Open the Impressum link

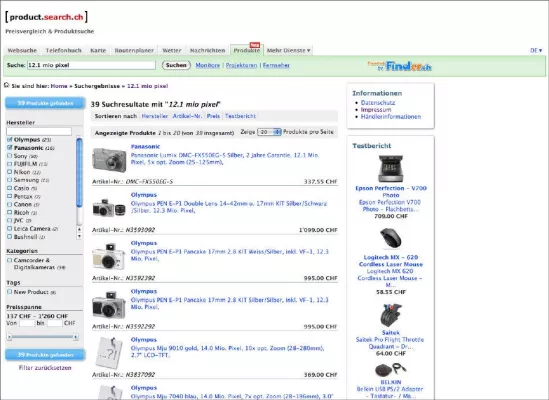(x=376, y=110)
